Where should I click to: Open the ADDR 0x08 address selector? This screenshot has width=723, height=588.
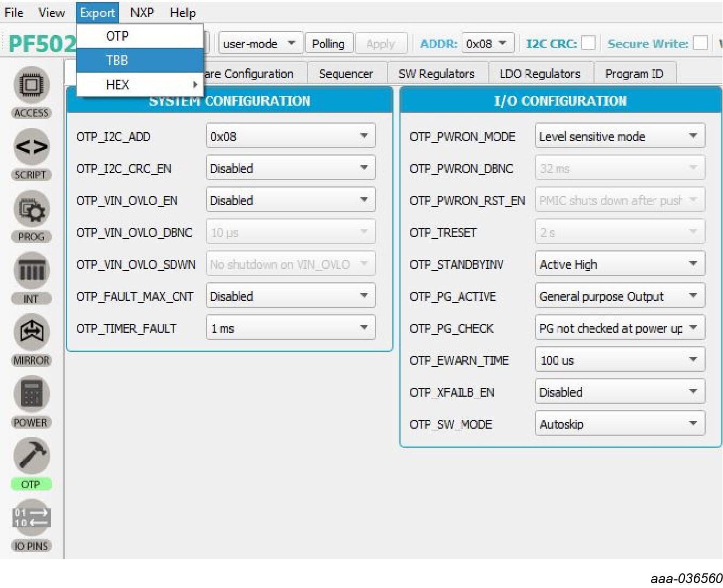point(486,43)
